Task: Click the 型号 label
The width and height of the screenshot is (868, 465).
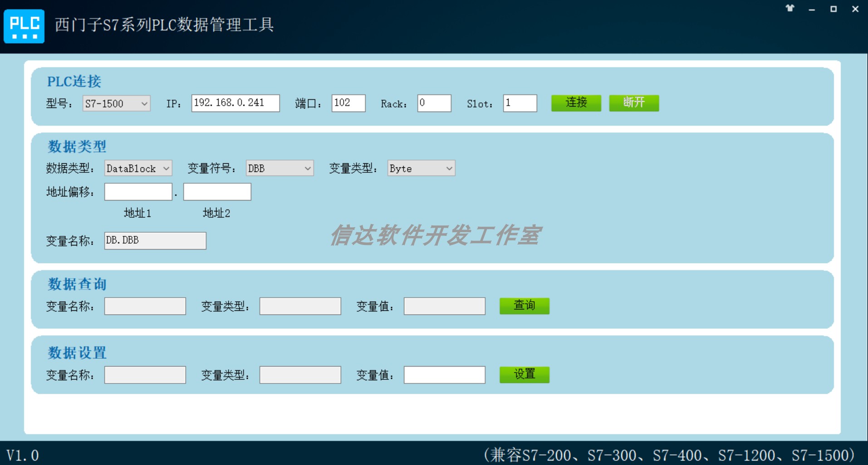Action: pos(59,103)
